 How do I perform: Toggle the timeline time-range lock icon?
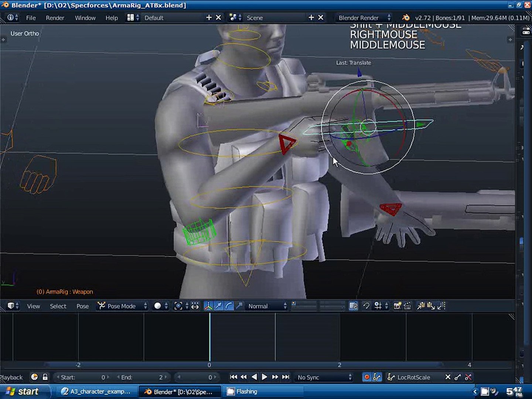tap(45, 377)
